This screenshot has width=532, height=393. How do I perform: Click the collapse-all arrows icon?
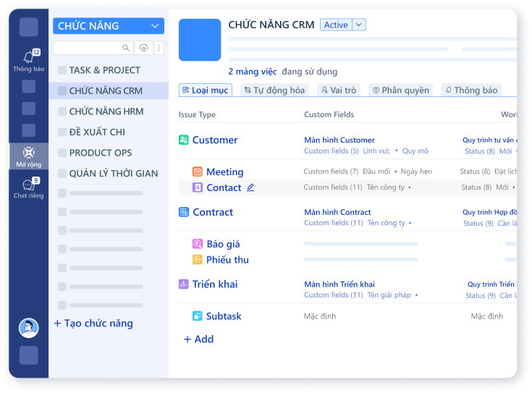pyautogui.click(x=143, y=48)
